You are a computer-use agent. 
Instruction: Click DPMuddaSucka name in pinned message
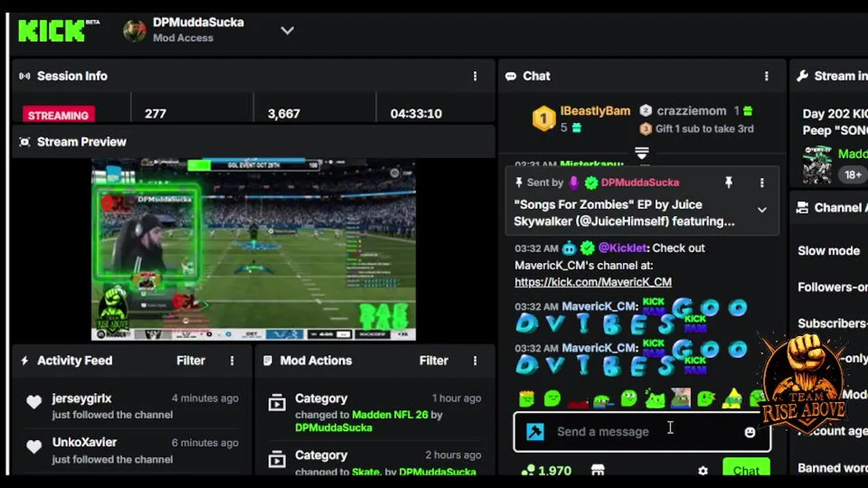coord(640,182)
